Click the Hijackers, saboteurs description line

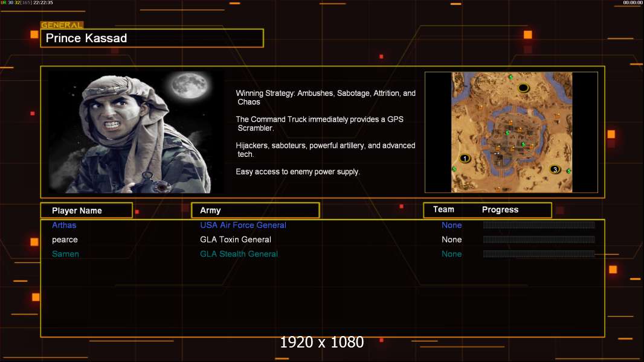tap(325, 150)
